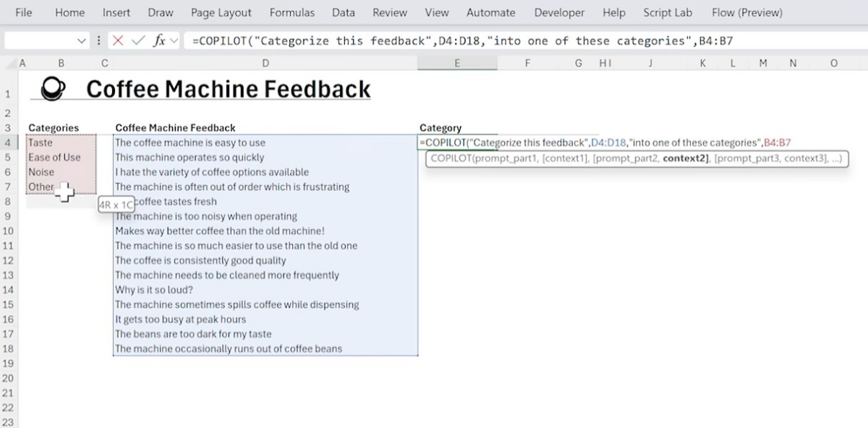Select row 20 header
The image size is (868, 428).
(x=8, y=378)
